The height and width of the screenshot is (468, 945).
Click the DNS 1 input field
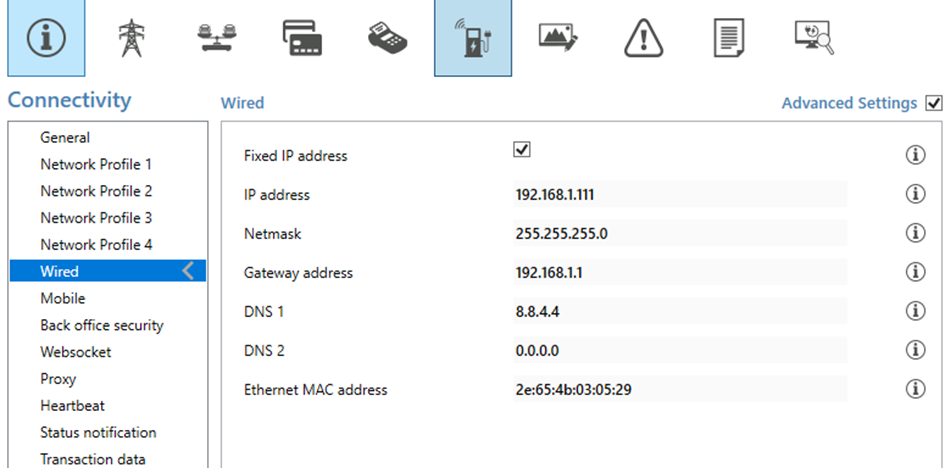[680, 311]
